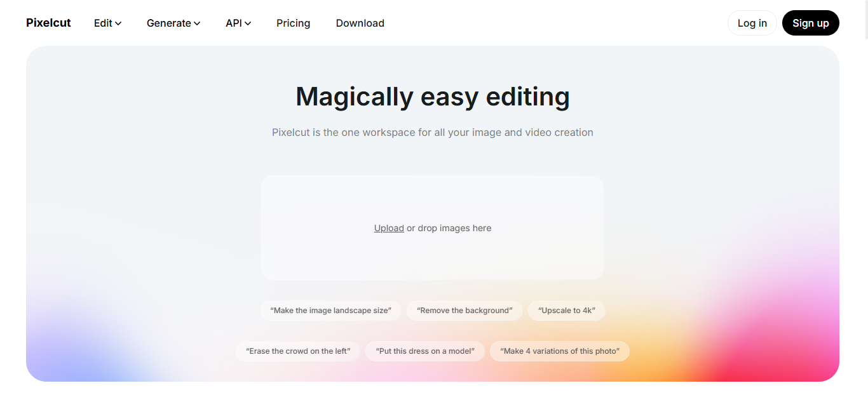Click the "Magically easy editing" heading
This screenshot has width=868, height=402.
pyautogui.click(x=433, y=97)
